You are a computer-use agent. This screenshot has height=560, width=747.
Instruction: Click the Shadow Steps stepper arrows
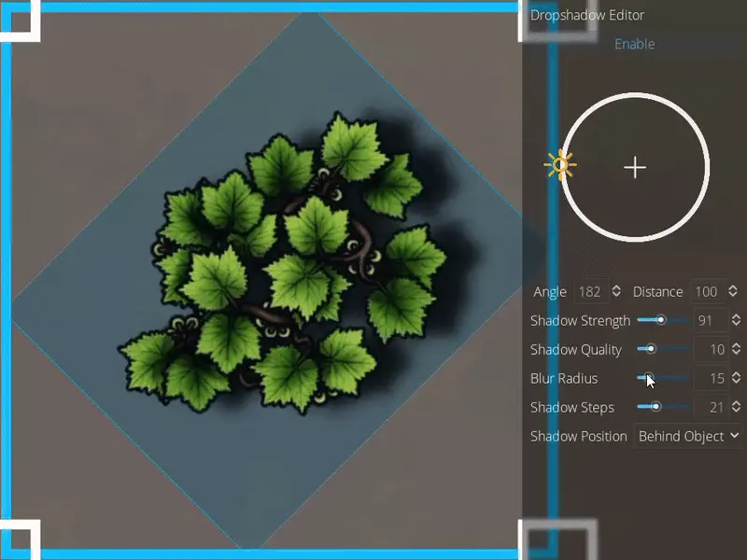tap(737, 407)
